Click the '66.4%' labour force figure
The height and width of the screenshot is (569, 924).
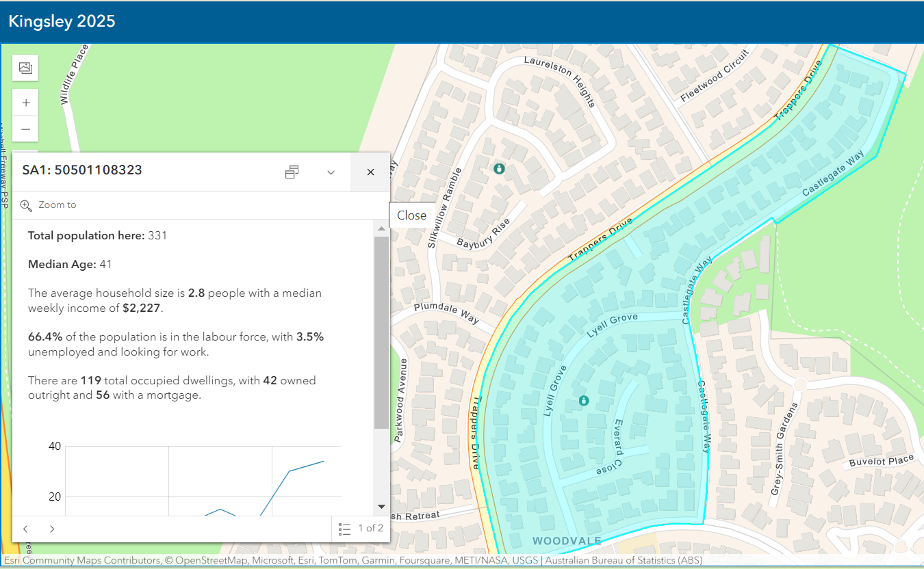click(x=45, y=337)
